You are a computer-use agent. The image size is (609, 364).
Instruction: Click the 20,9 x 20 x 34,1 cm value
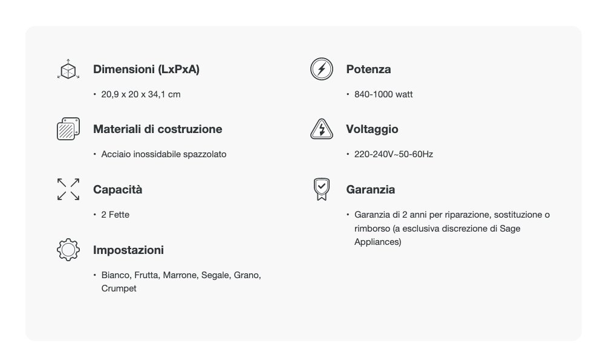[x=141, y=94]
